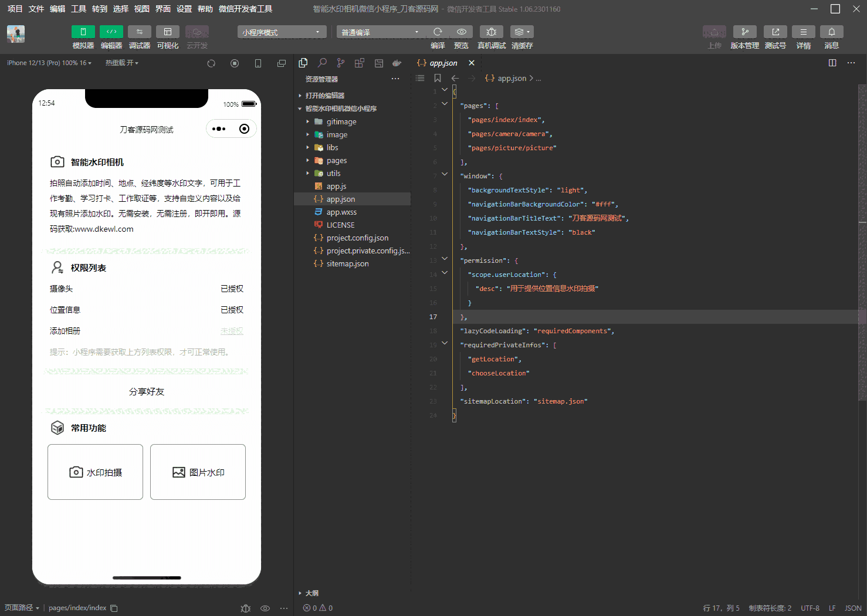867x616 pixels.
Task: Click the version management (版本管理) icon
Action: (x=744, y=32)
